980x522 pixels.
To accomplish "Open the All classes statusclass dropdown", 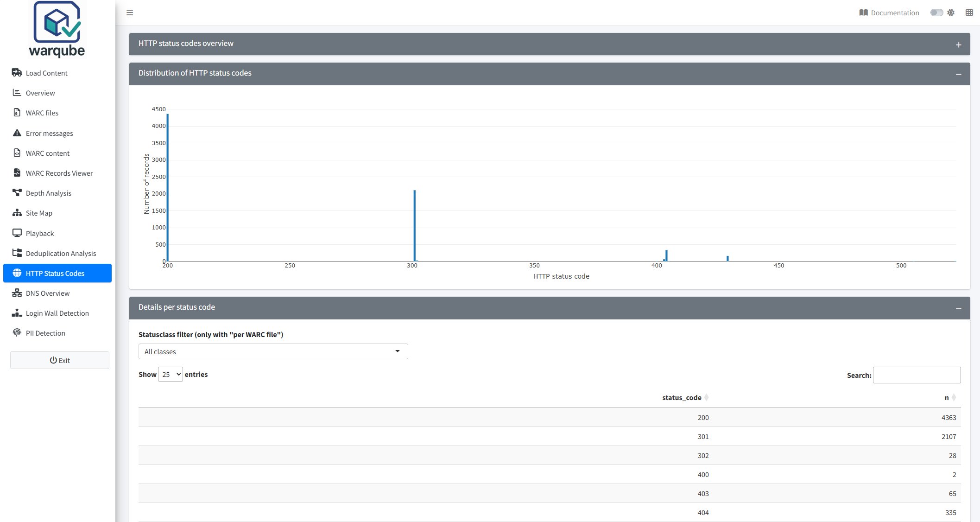I will point(273,351).
